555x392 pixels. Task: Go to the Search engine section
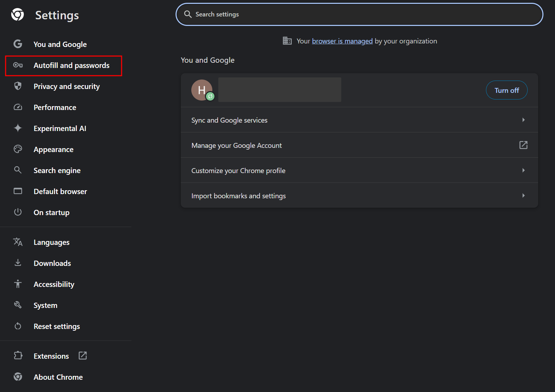(57, 171)
